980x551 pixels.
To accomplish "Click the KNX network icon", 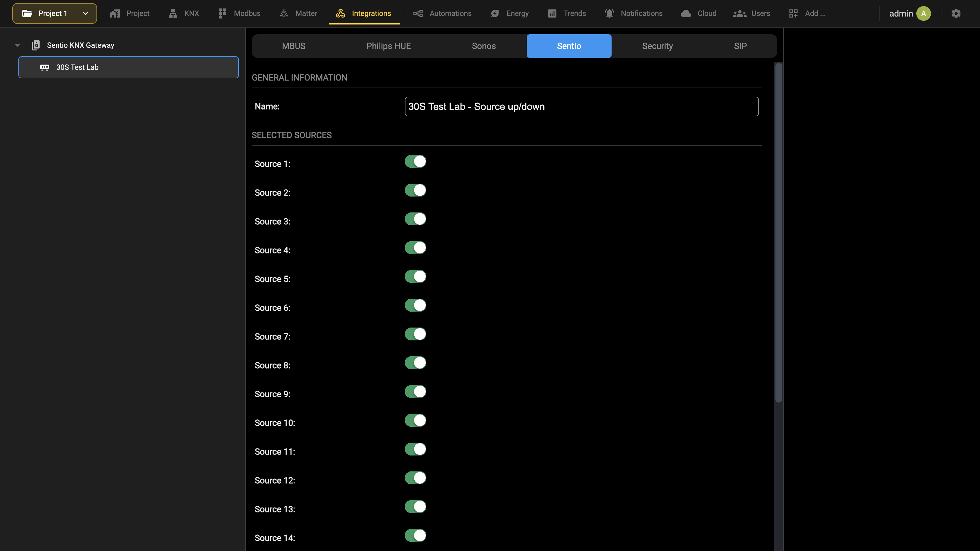I will (173, 13).
